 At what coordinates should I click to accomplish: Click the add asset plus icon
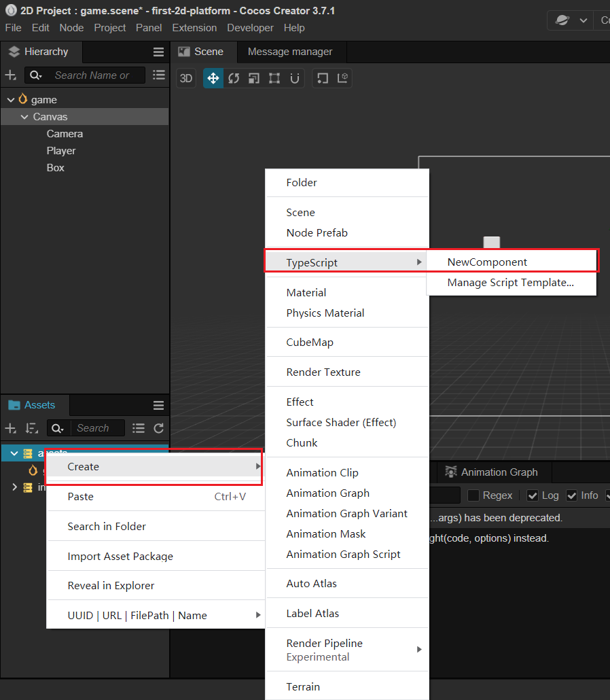coord(10,428)
